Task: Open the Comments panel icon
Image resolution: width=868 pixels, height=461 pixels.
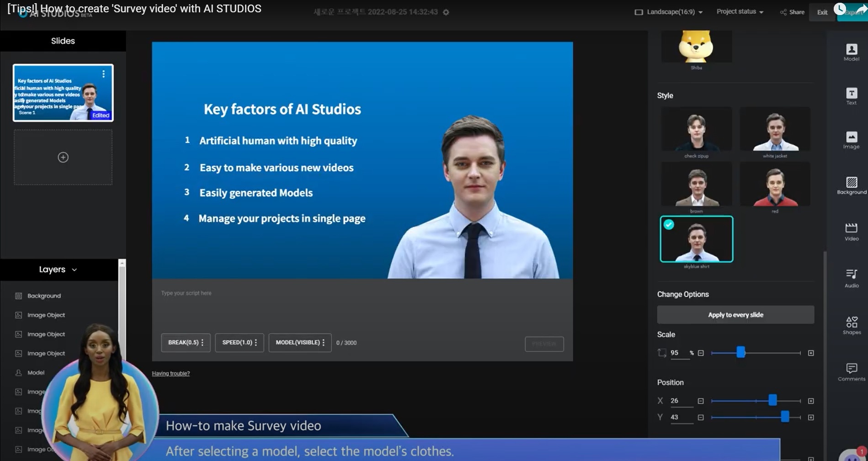Action: click(851, 372)
